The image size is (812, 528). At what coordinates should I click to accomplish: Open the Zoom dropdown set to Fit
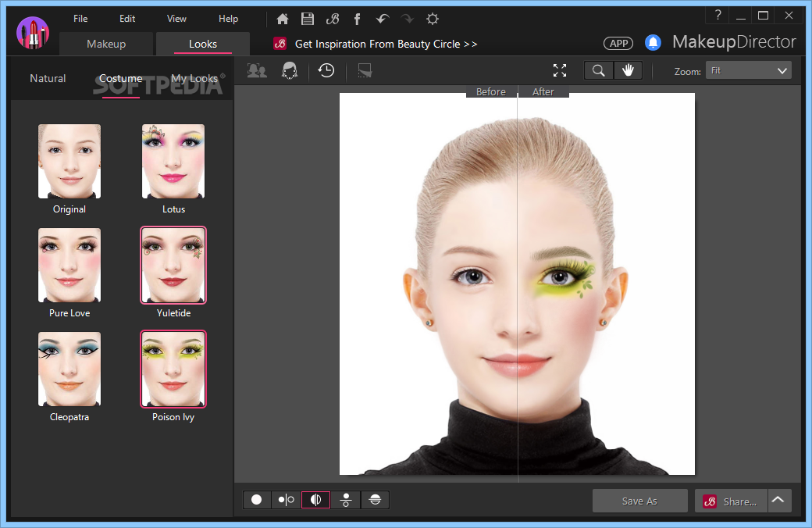coord(748,71)
